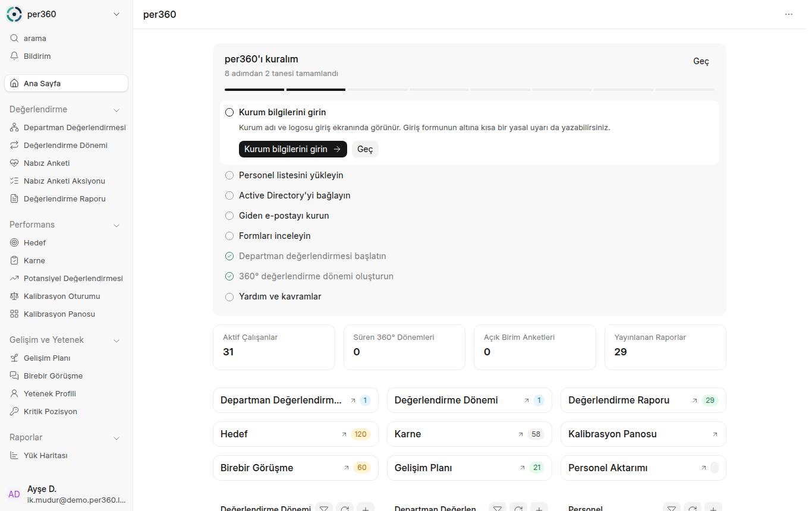
Task: Click the Kalibrasyon Oturumu scale icon
Action: click(x=15, y=296)
